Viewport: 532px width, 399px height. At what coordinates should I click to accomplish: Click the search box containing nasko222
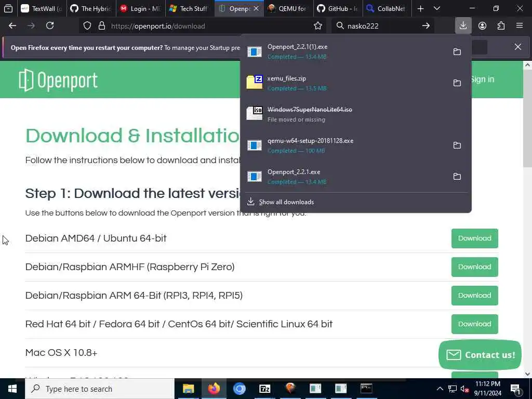click(382, 26)
